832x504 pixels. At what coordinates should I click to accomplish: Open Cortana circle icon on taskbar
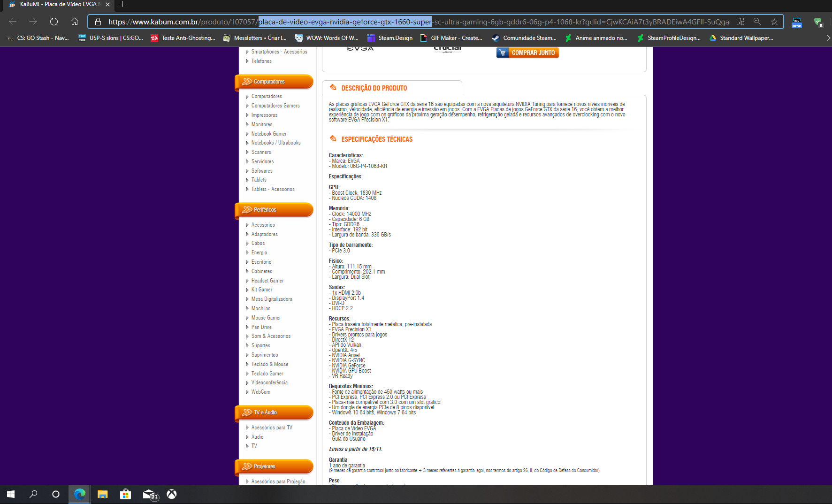[x=56, y=494]
